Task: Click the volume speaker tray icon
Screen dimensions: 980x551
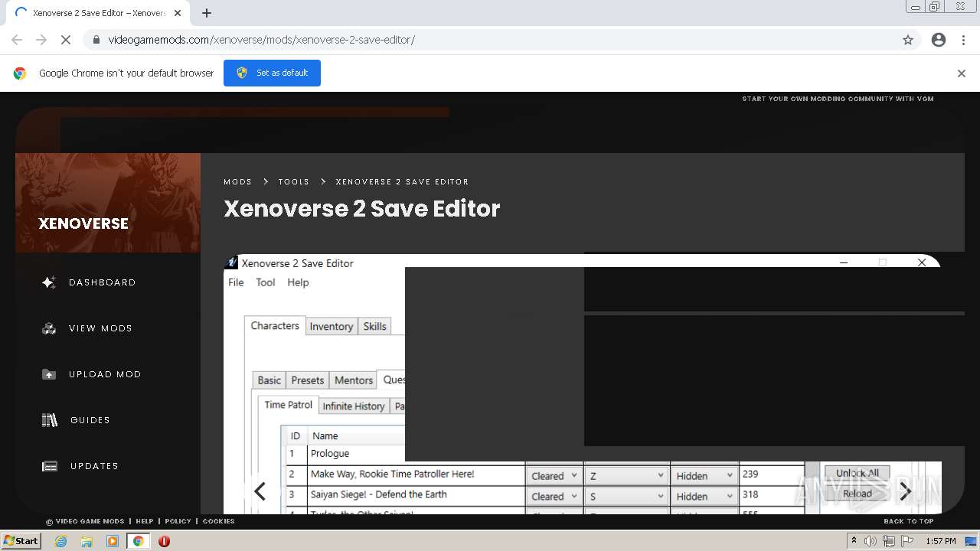Action: (871, 541)
